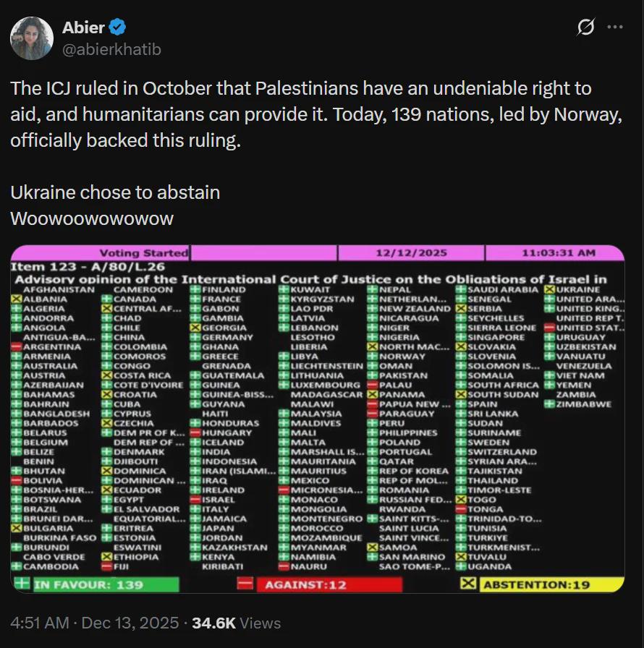Open the Grok explain icon

585,28
